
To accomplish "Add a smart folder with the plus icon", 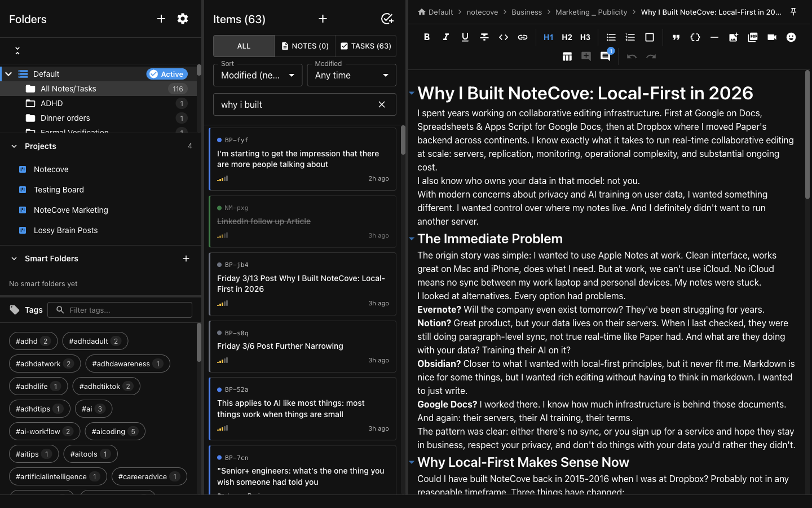I will 186,259.
